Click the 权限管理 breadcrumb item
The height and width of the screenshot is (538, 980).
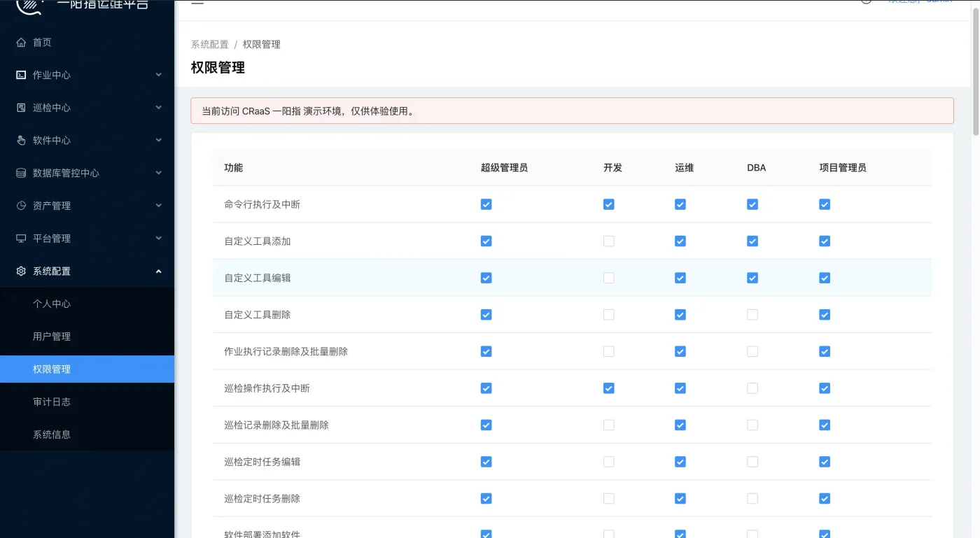tap(262, 44)
